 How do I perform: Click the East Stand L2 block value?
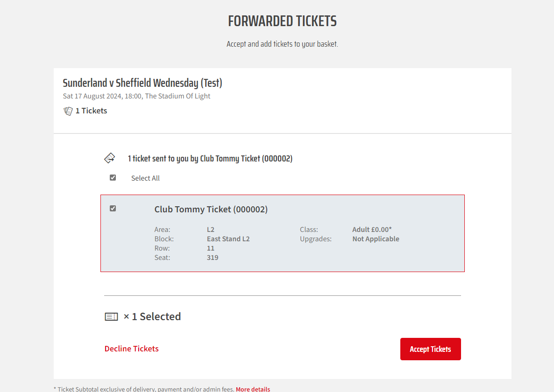pos(228,239)
